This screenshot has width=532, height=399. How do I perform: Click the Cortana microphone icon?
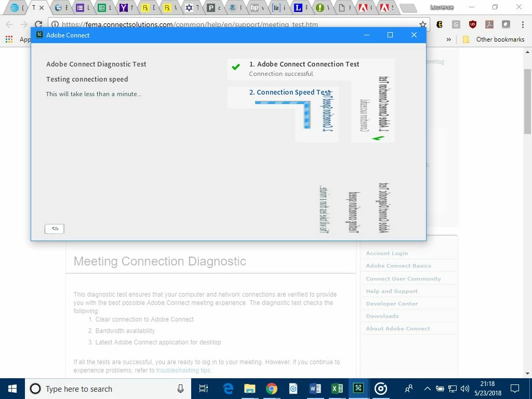coord(180,389)
